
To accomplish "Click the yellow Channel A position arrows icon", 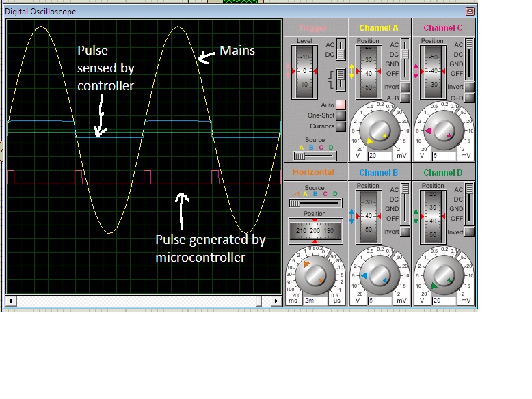I will pos(352,72).
